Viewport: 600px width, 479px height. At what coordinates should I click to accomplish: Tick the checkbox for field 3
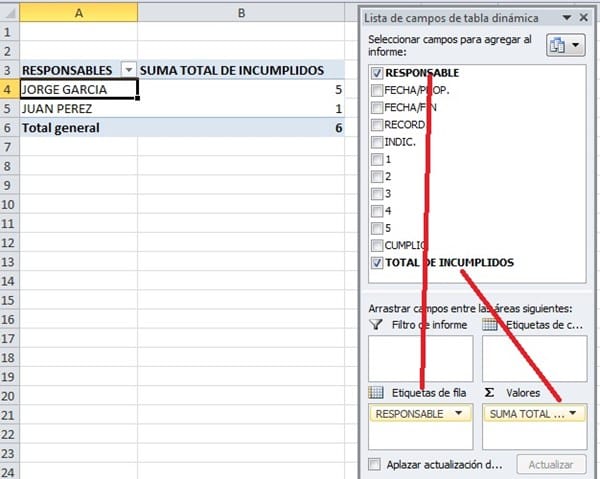[x=377, y=194]
